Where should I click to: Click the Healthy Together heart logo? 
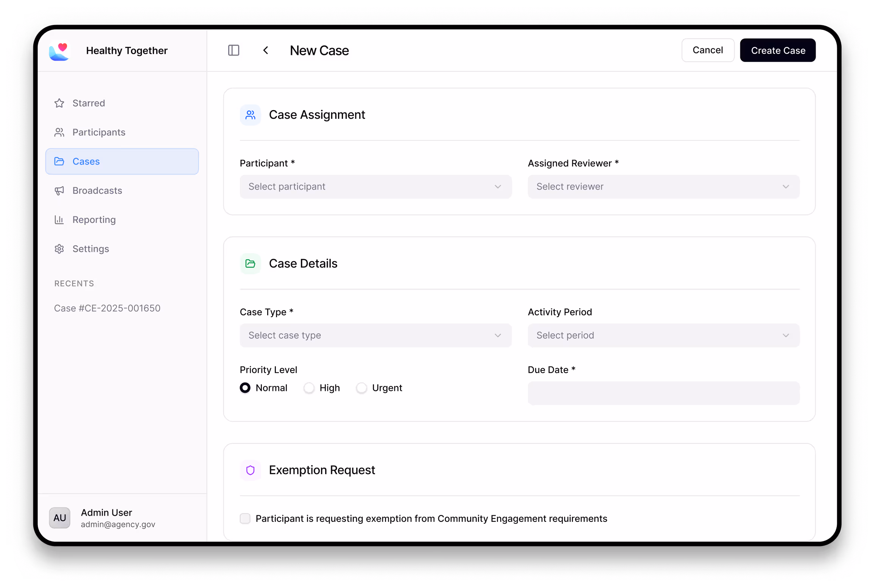pyautogui.click(x=59, y=51)
